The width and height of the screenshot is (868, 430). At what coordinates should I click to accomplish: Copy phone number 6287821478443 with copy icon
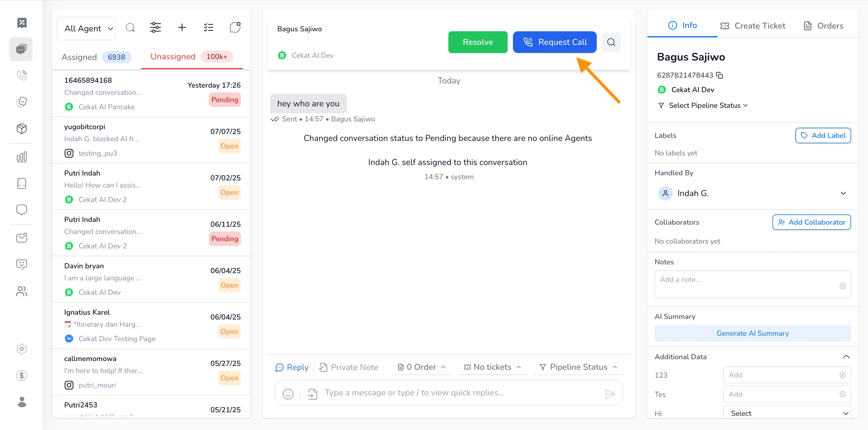(720, 75)
